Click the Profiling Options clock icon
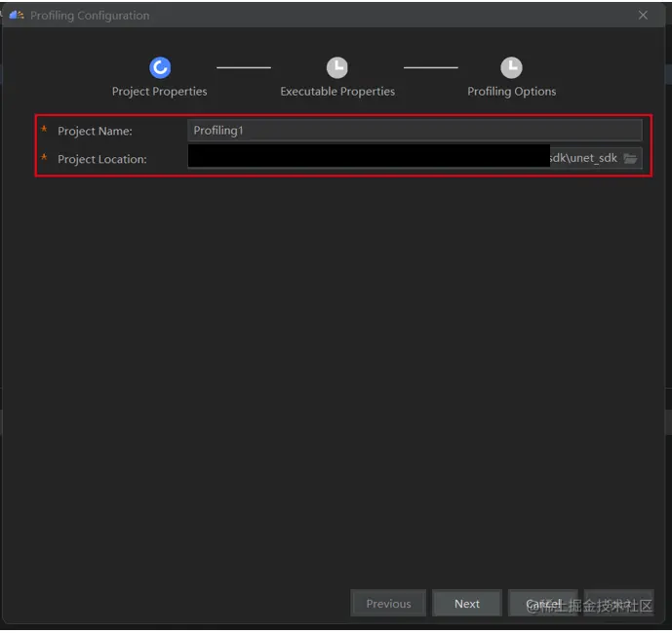Viewport: 672px width, 633px height. 511,67
